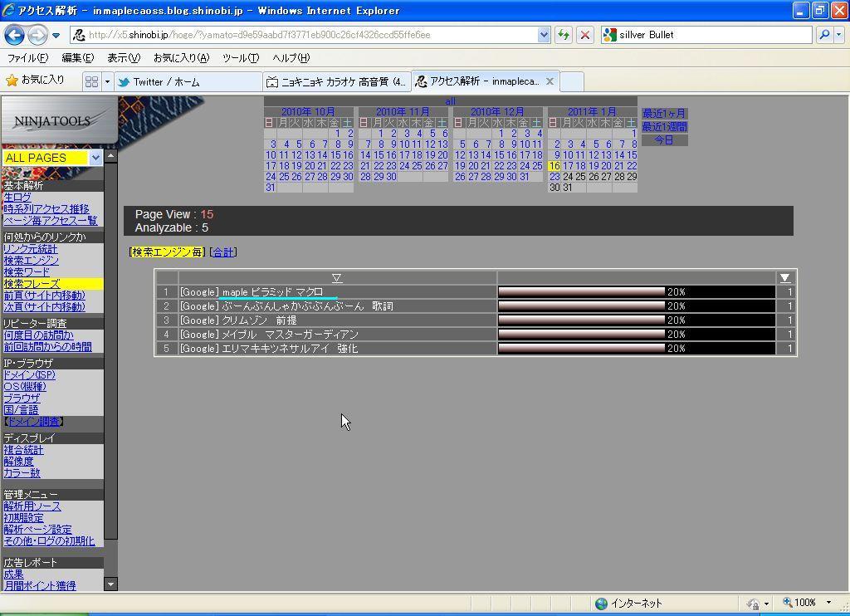850x616 pixels.
Task: Switch to 検索エンジン毎 view
Action: (x=166, y=252)
